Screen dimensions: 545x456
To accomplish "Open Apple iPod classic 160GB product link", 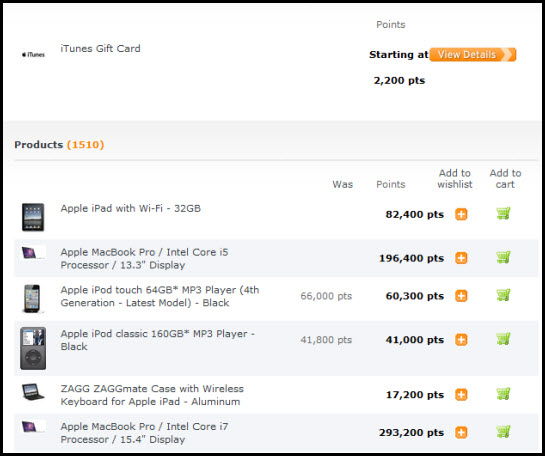I will tap(158, 340).
